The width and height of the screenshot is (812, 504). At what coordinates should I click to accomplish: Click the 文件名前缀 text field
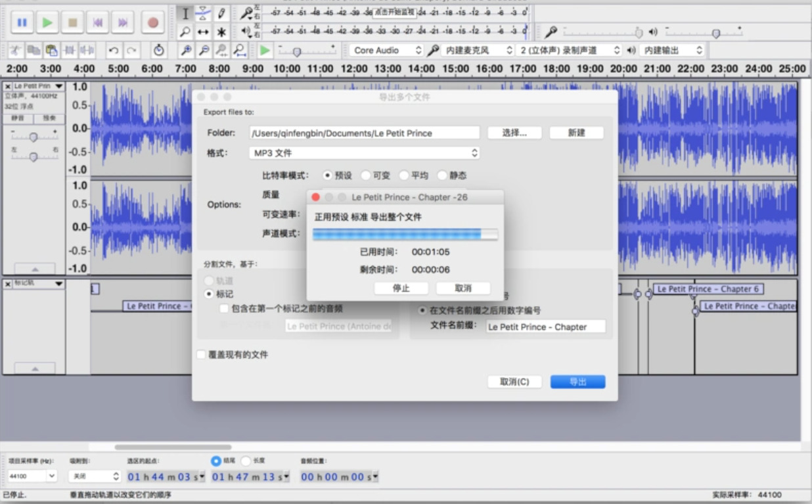545,327
